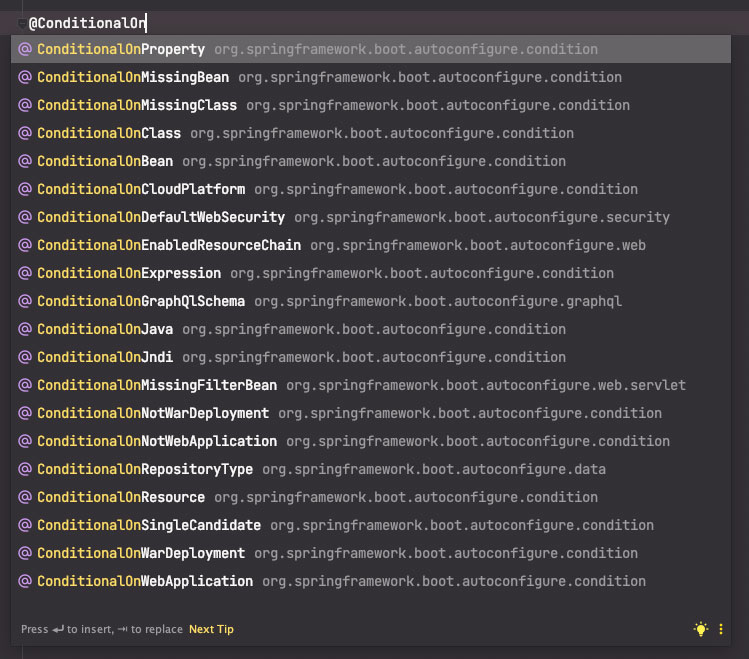
Task: Choose ConditionalOnJndi from the list
Action: (371, 357)
